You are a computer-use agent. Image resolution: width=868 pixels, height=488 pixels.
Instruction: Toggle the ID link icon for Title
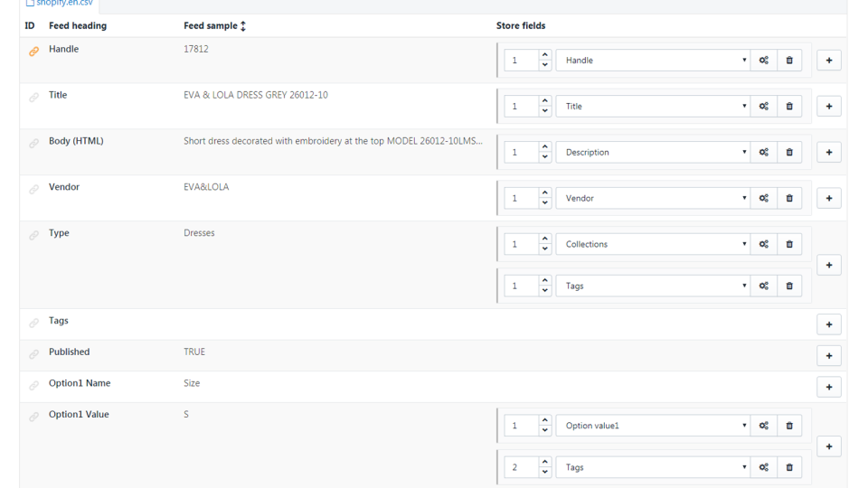click(x=33, y=98)
